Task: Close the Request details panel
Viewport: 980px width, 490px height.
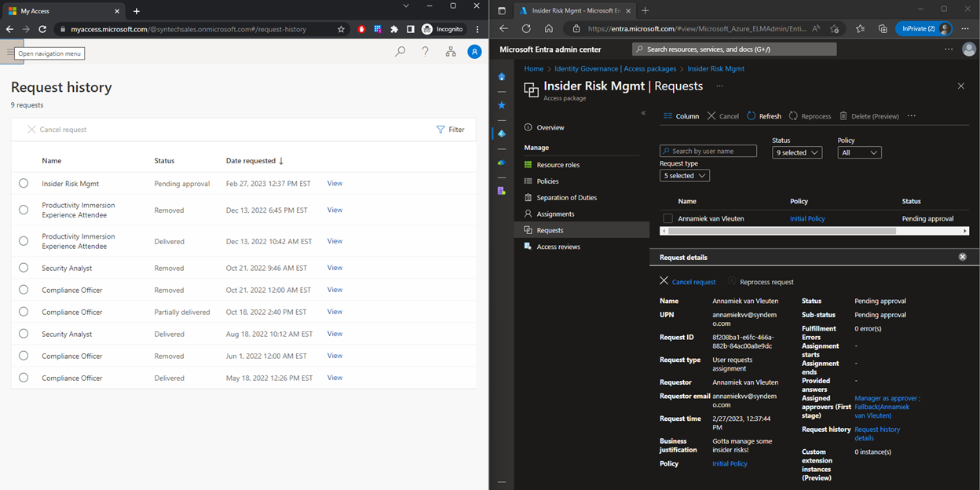Action: (963, 257)
